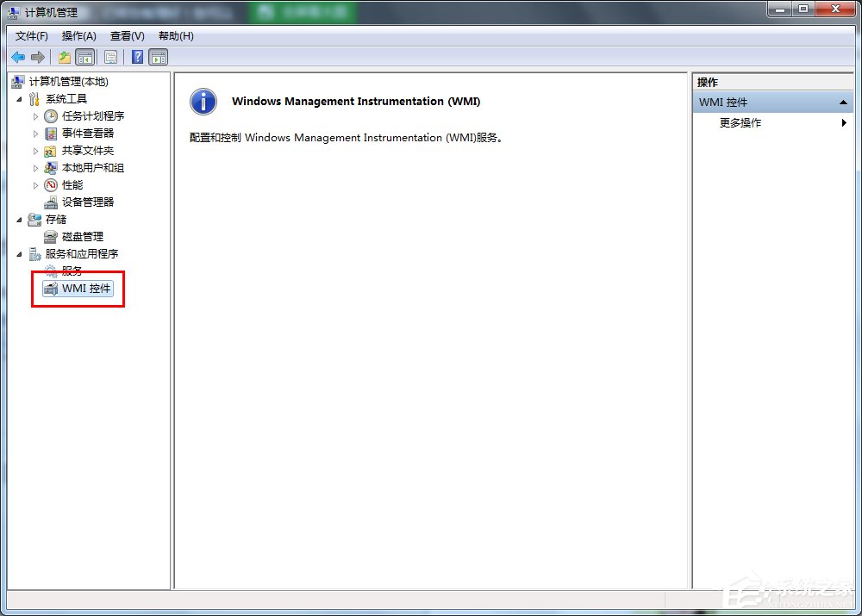This screenshot has height=616, width=862.
Task: Toggle the action pane visibility button
Action: (158, 57)
